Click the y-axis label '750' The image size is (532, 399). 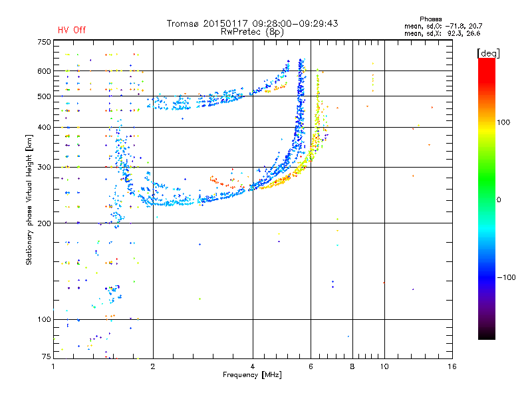pyautogui.click(x=45, y=42)
